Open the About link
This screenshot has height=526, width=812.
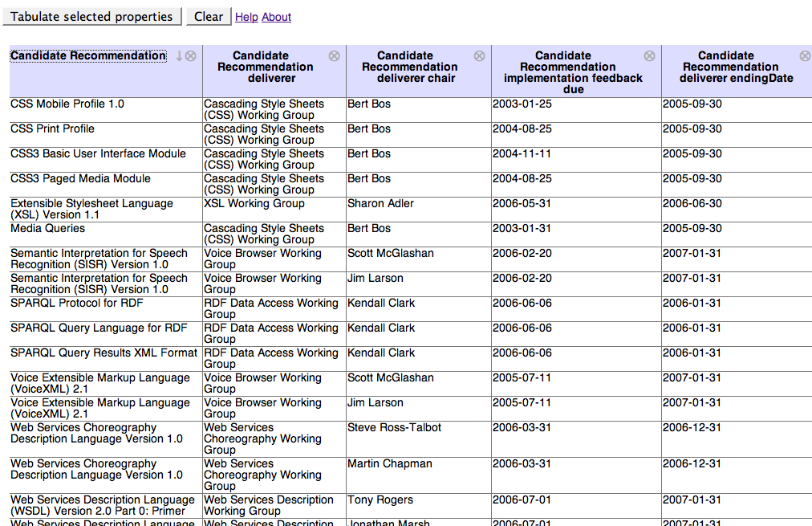[x=277, y=17]
